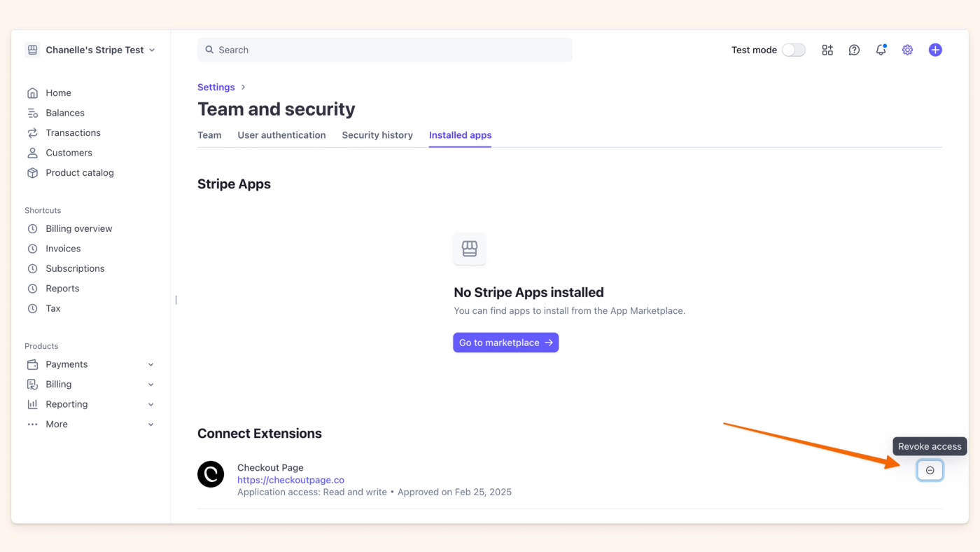980x552 pixels.
Task: Click the Billing overview clock icon
Action: tap(32, 229)
